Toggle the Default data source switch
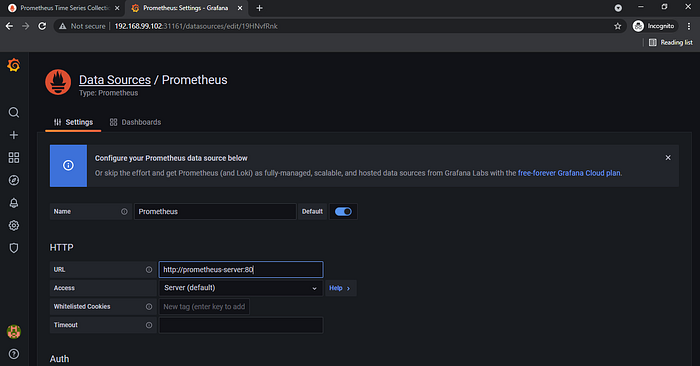 coord(343,212)
